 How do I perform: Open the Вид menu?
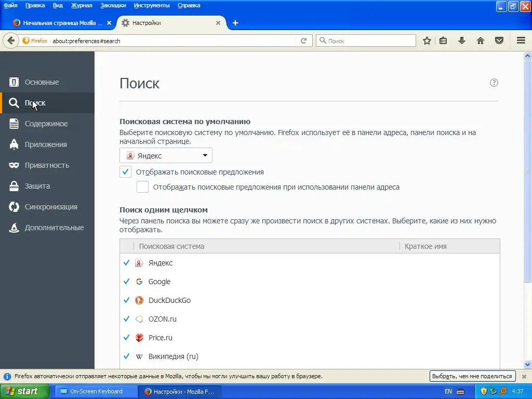58,5
